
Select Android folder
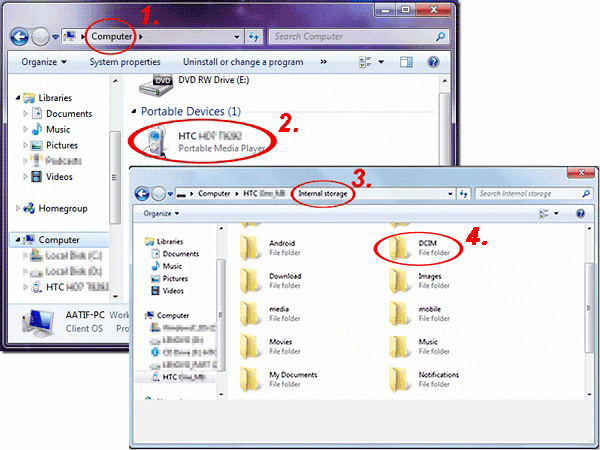coord(270,248)
